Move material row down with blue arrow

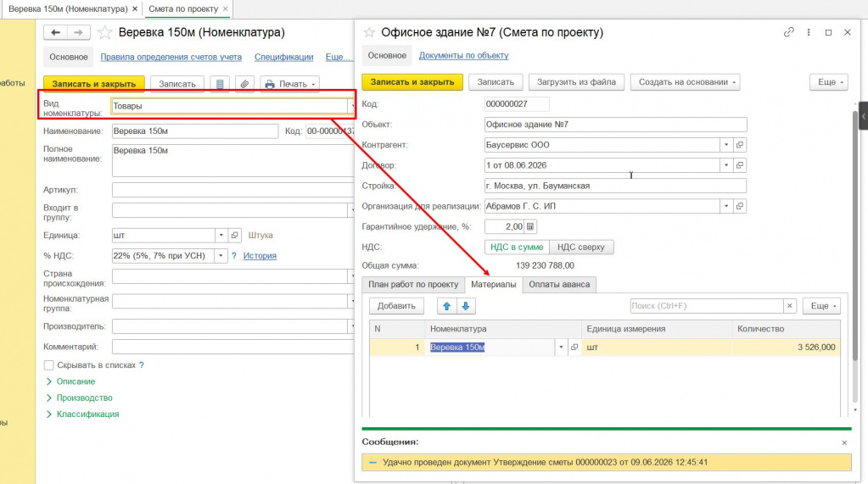466,306
